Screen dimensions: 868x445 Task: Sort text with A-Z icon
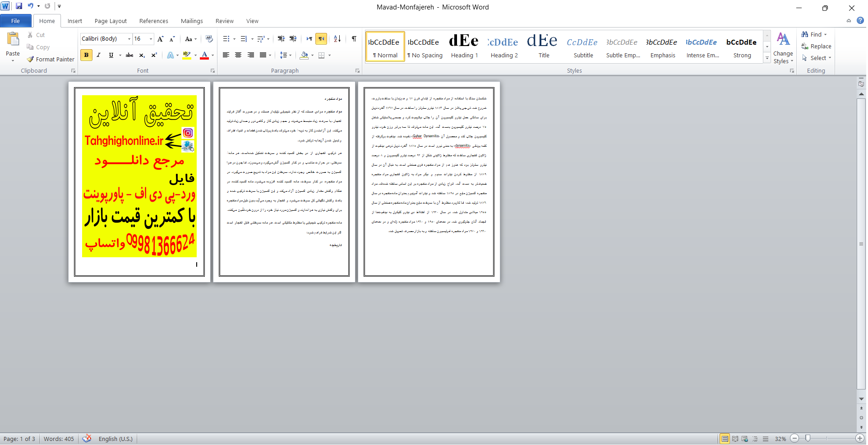337,39
